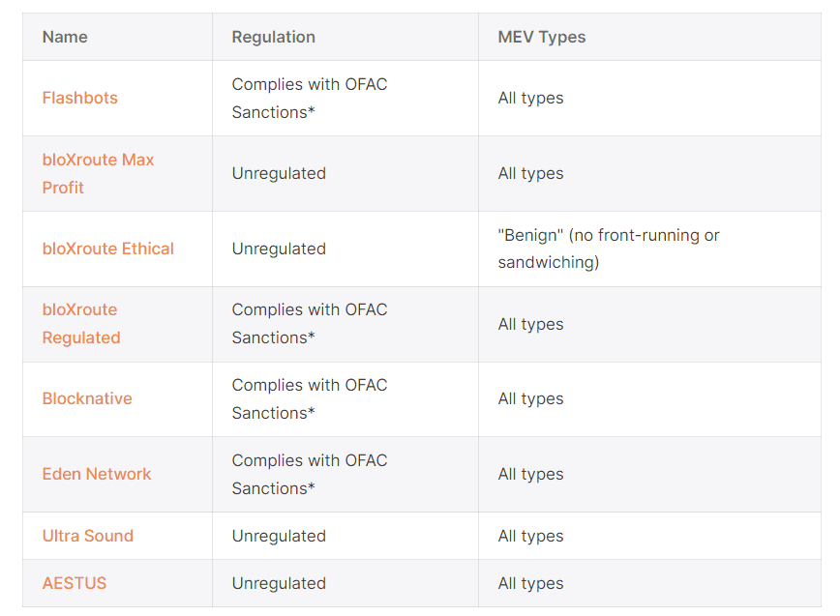Open the Ultra Sound relay link
The image size is (840, 616).
pos(87,536)
